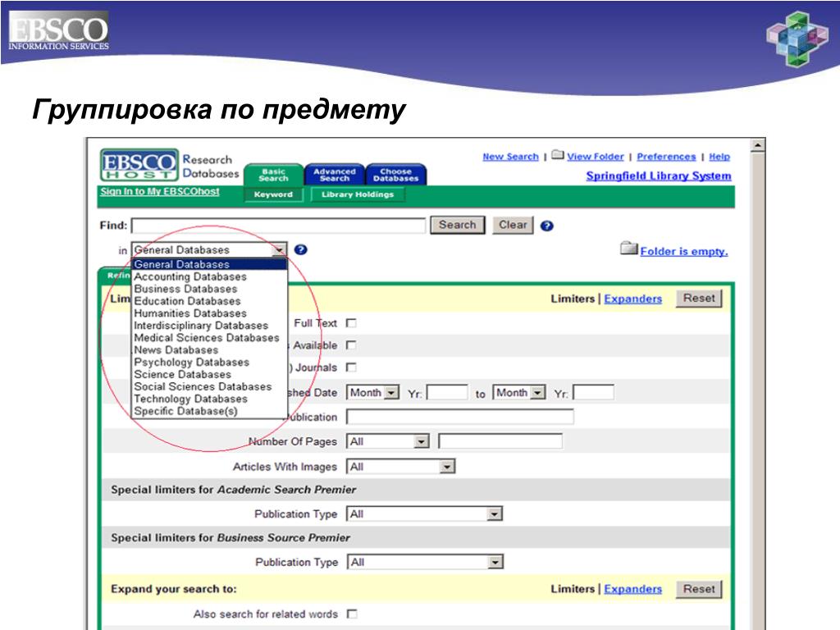Image resolution: width=840 pixels, height=630 pixels.
Task: Click folder icon beside Folder is empty
Action: [x=629, y=248]
